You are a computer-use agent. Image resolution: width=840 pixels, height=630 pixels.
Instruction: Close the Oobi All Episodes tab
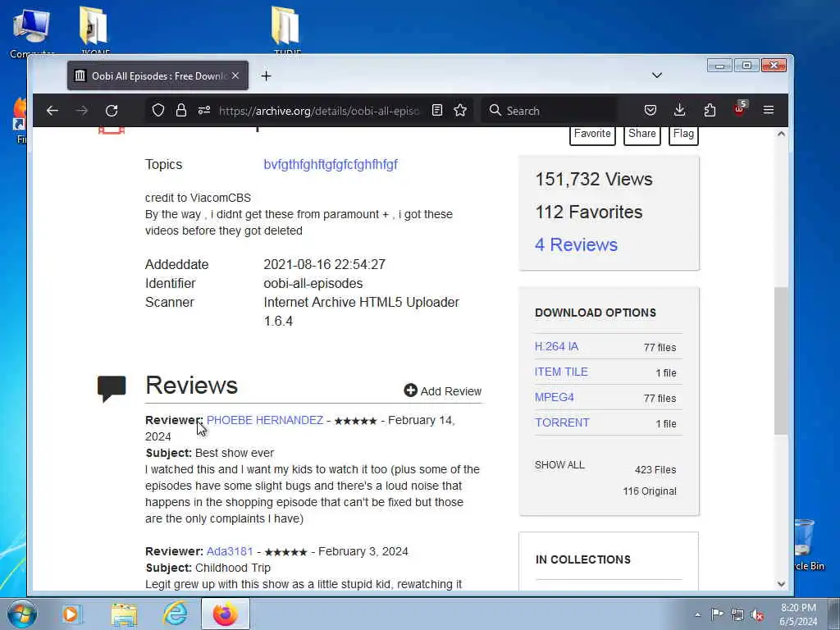coord(235,75)
